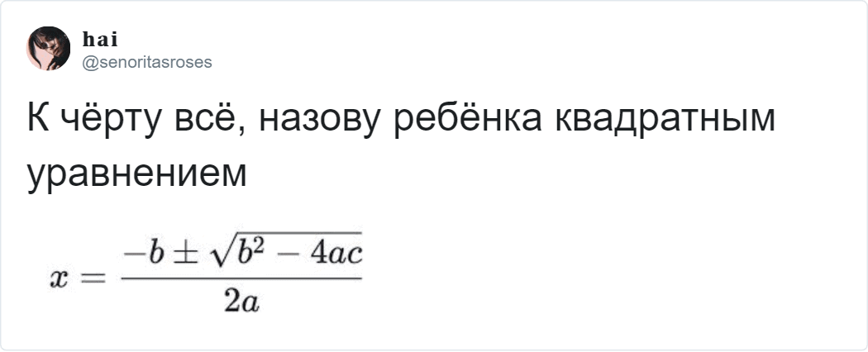Click the fraction bar of the formula
Image resolution: width=868 pixels, height=352 pixels.
coord(241,278)
